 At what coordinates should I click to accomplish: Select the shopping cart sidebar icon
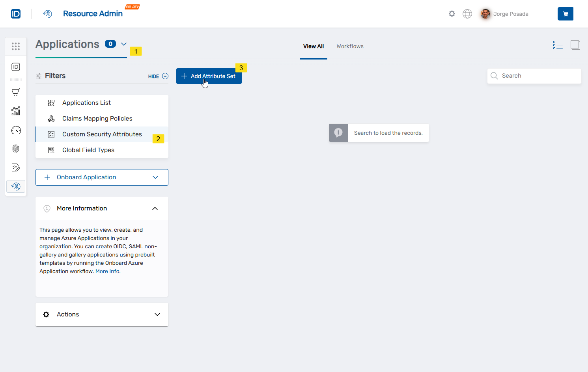pos(16,92)
